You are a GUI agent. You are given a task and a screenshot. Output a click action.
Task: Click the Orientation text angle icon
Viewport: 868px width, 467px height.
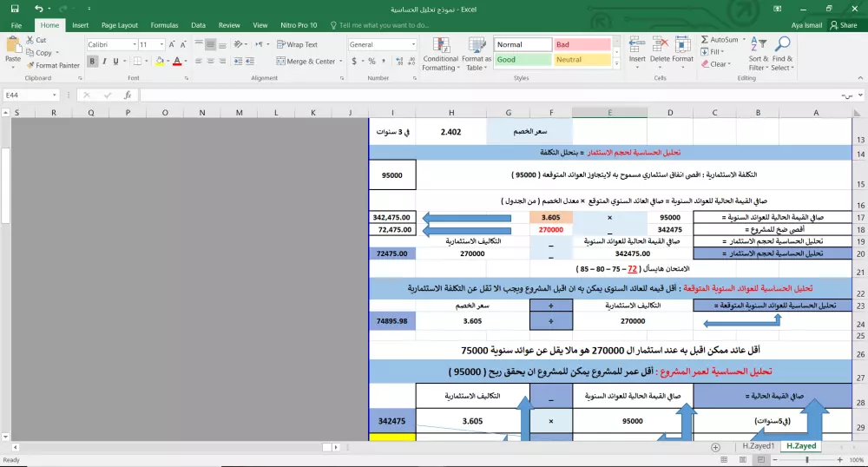point(238,44)
